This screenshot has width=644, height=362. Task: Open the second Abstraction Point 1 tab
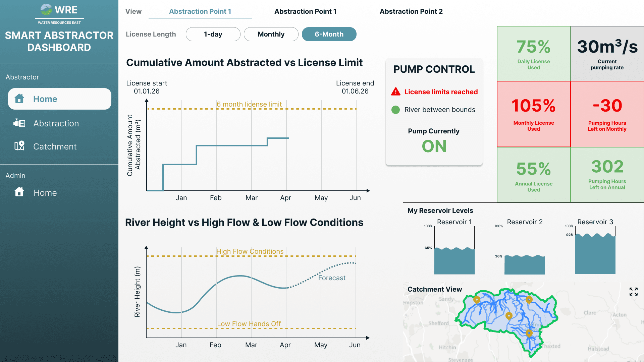tap(306, 11)
